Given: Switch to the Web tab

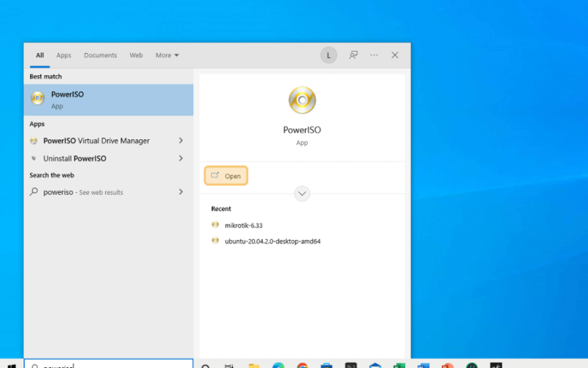Looking at the screenshot, I should tap(136, 55).
